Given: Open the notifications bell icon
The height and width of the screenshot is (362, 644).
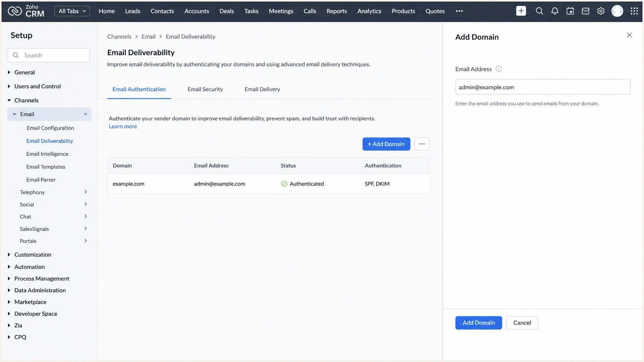Looking at the screenshot, I should (555, 11).
